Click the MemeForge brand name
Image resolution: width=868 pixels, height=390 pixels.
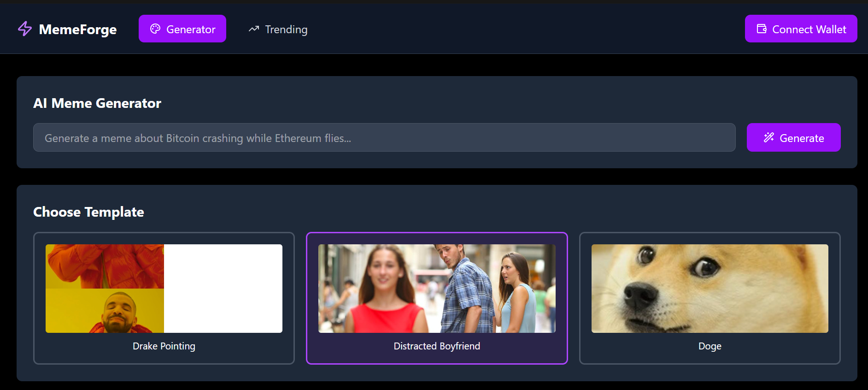(x=78, y=30)
